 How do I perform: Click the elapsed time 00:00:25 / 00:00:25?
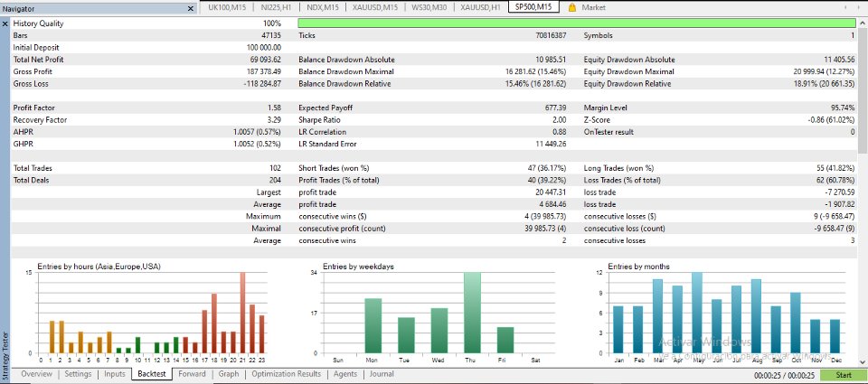[786, 375]
